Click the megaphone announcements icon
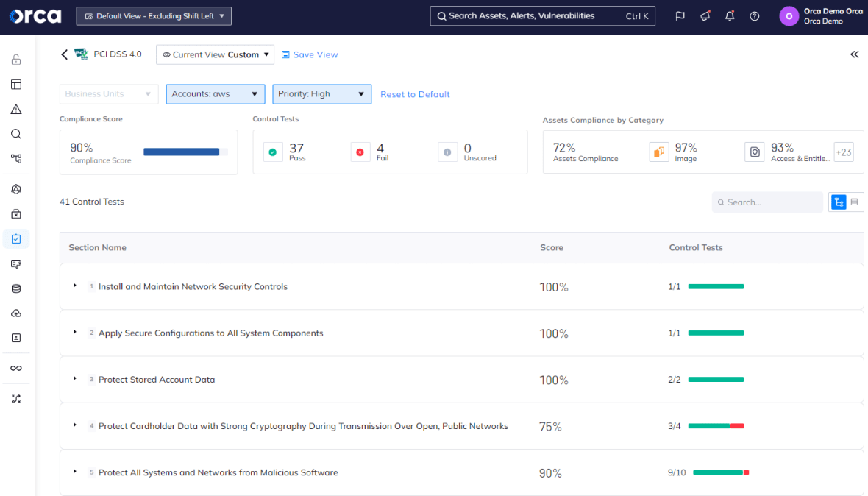This screenshot has width=868, height=496. [705, 16]
